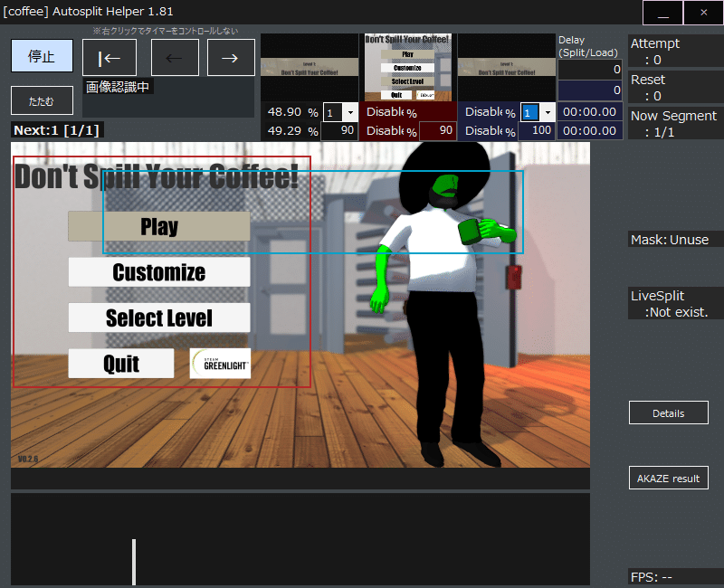The height and width of the screenshot is (588, 724).
Task: Edit the red threshold field showing 90
Action: pyautogui.click(x=438, y=130)
